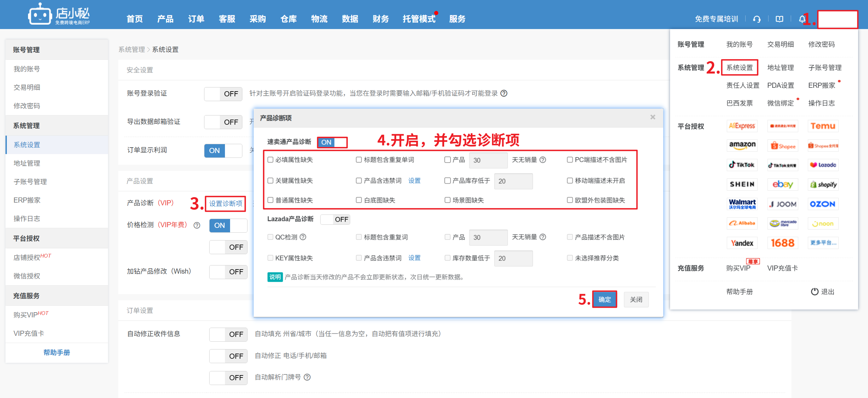Image resolution: width=868 pixels, height=398 pixels.
Task: Click the amazon platform authorization logo
Action: [x=742, y=145]
